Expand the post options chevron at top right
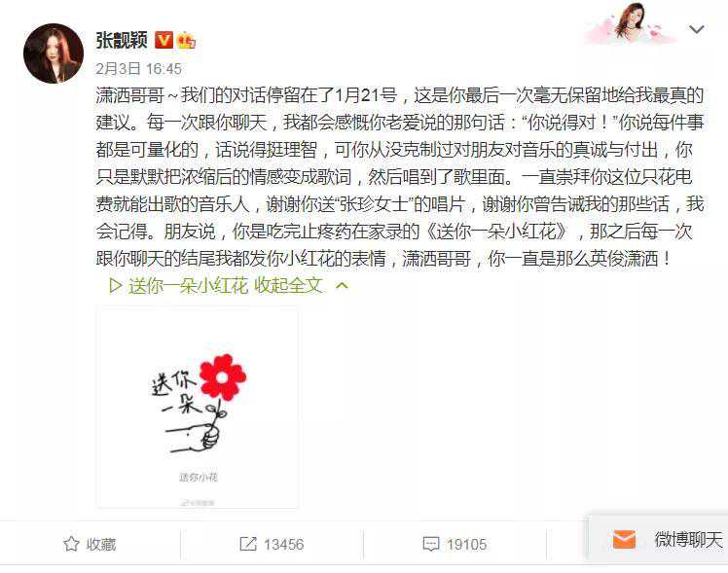Viewport: 728px width, 573px height. (x=697, y=30)
